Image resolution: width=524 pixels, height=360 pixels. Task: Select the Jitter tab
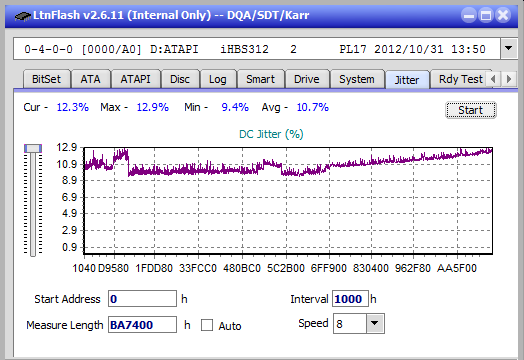pyautogui.click(x=407, y=80)
